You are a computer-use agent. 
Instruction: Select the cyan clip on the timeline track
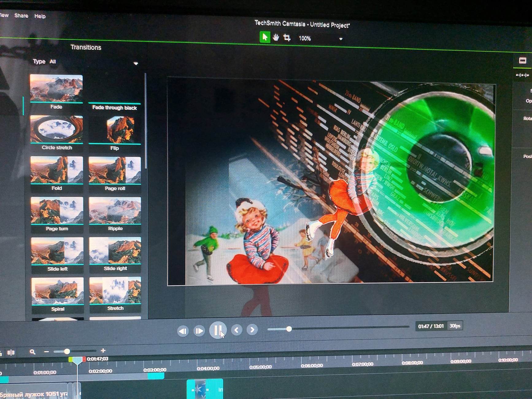(x=205, y=389)
